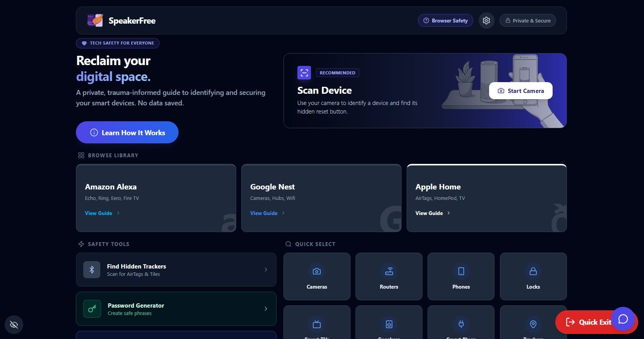Open the Apple Home device card
This screenshot has width=644, height=339.
[x=487, y=198]
